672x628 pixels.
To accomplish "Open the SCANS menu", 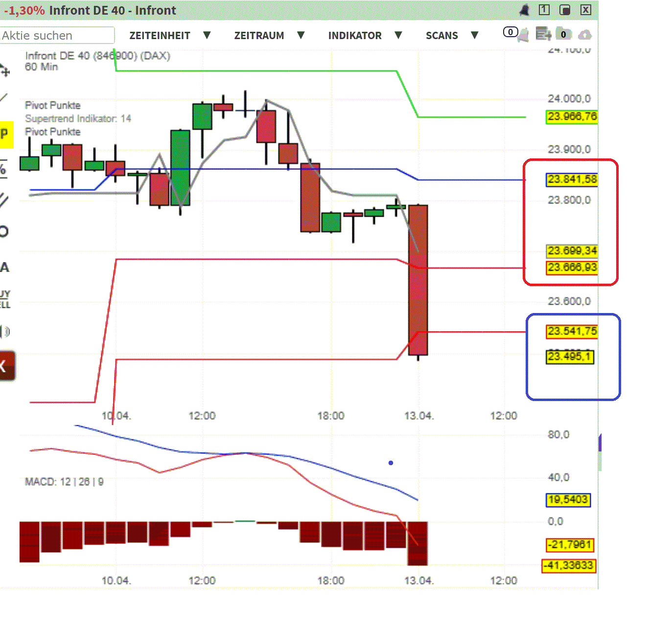I will [442, 35].
